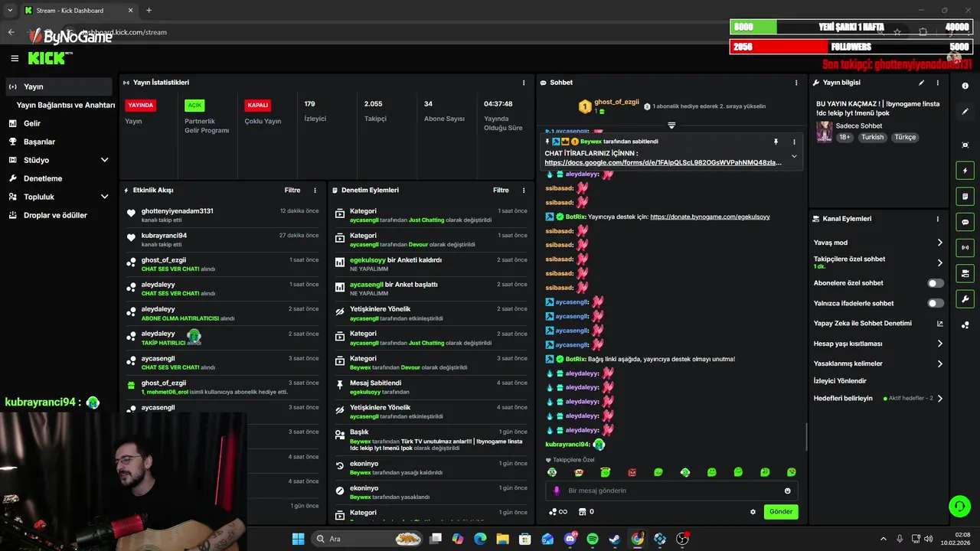Screen dimensions: 980x551
Task: Click the Bir mesaj gönderin input field
Action: [x=672, y=491]
